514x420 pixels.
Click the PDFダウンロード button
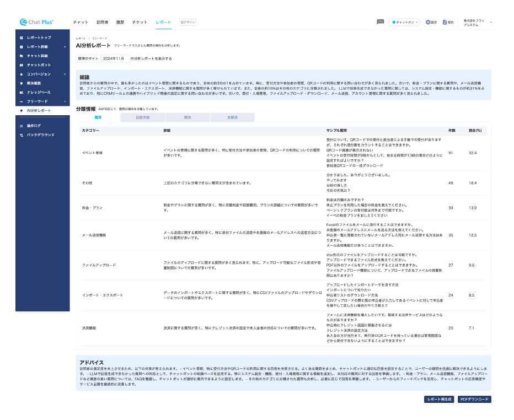(x=474, y=399)
